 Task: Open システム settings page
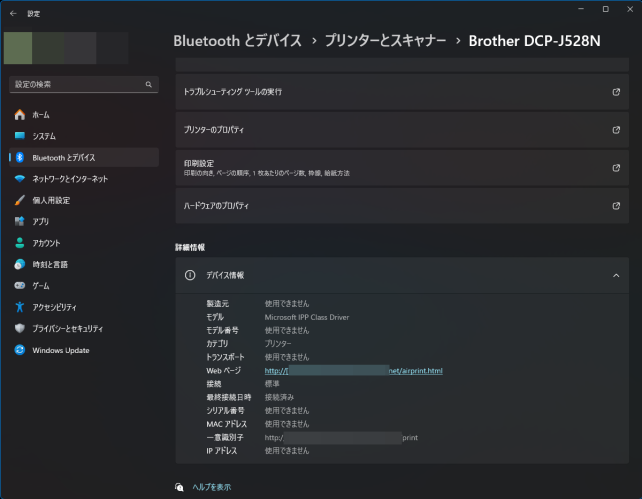84,136
